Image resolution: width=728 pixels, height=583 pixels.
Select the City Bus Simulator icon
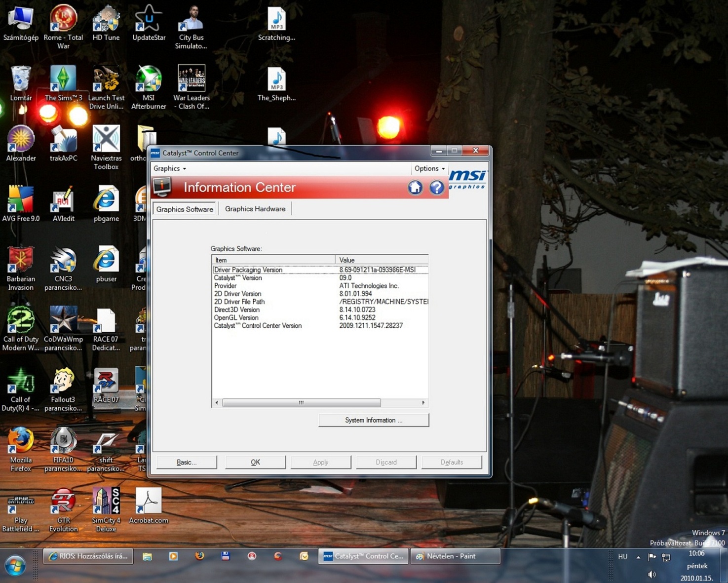[x=191, y=27]
